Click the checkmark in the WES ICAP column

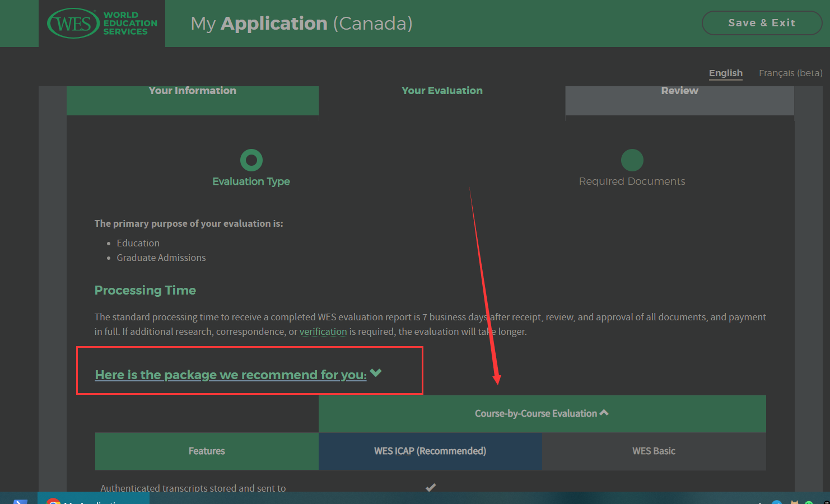430,487
